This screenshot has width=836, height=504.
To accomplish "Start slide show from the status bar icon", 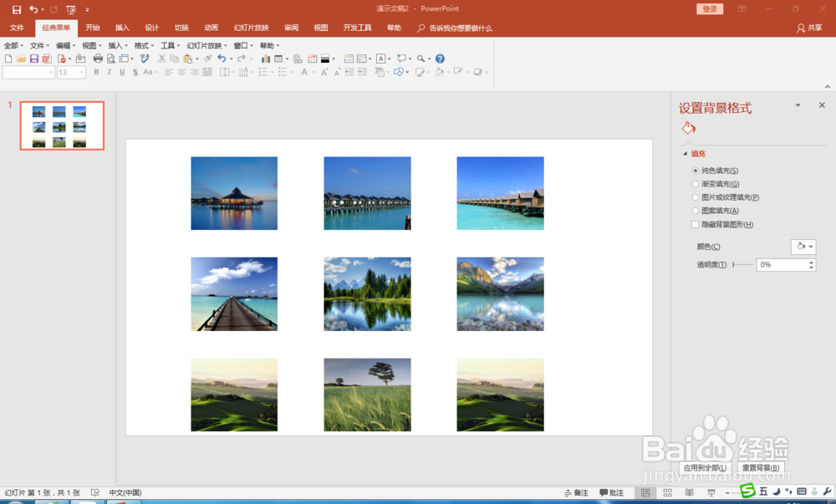I will tap(711, 493).
